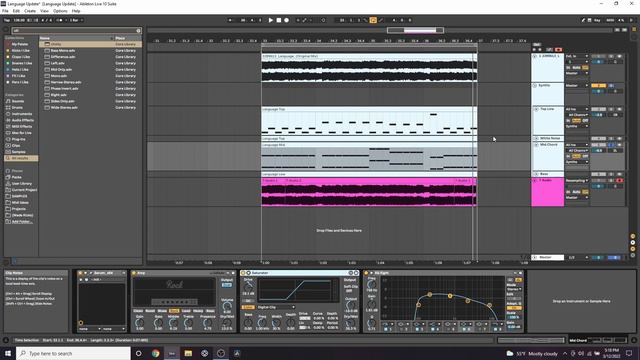Unfold the Bass track
The height and width of the screenshot is (360, 640).
[x=536, y=174]
